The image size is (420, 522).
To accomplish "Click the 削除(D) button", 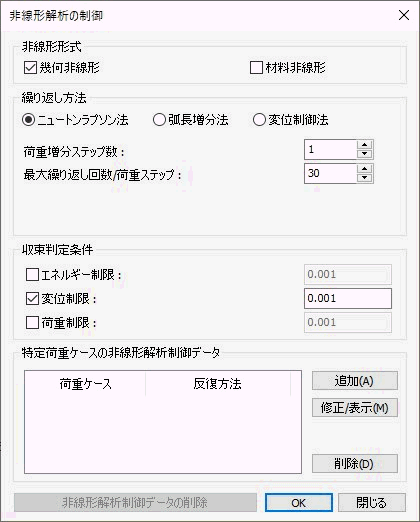I will (x=355, y=464).
